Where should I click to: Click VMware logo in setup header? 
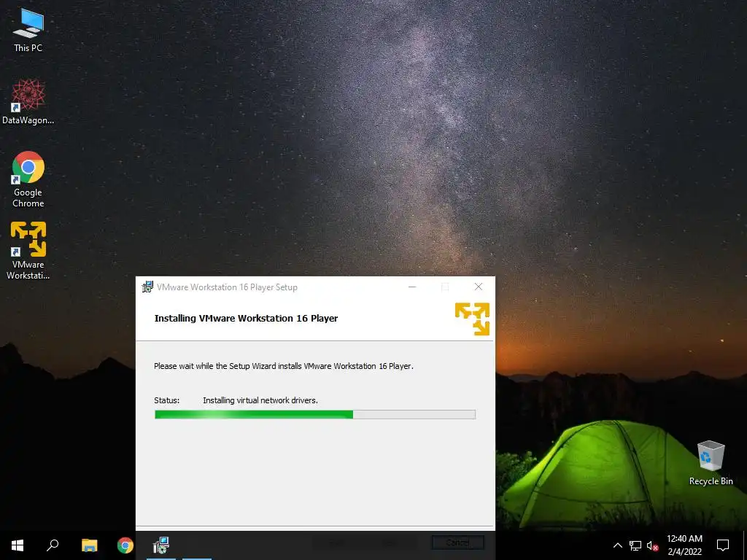coord(472,319)
